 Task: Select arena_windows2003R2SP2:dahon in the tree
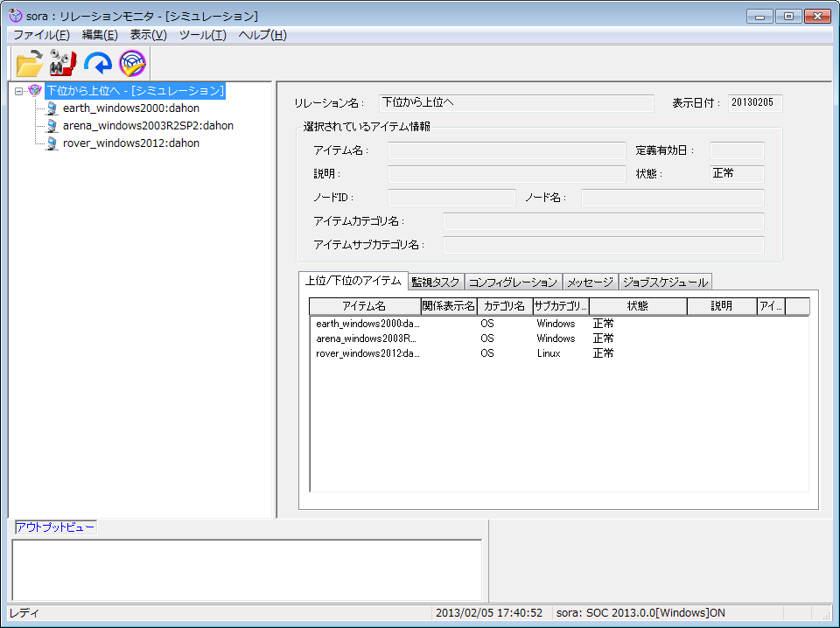149,126
